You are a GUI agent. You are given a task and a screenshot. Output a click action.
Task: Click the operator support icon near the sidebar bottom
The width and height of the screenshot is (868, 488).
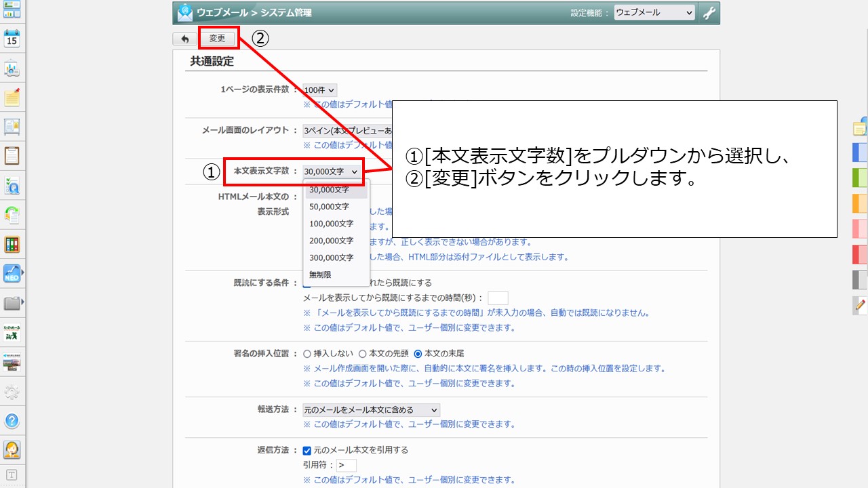point(12,447)
